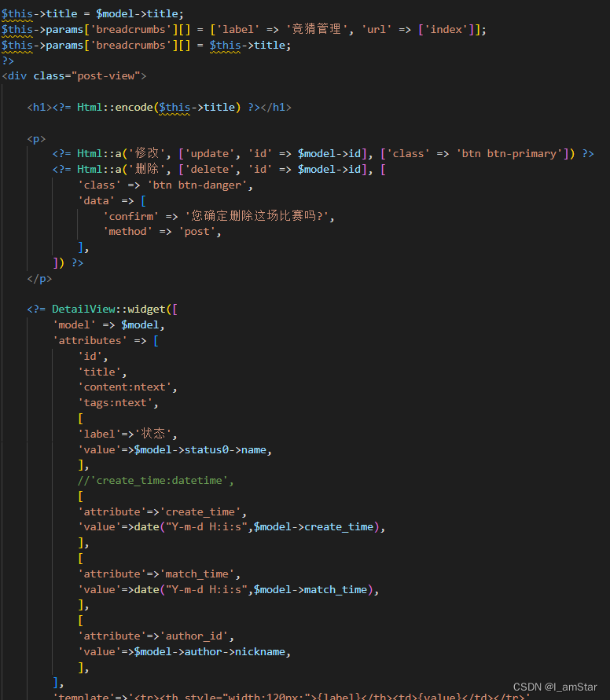
Task: Click the 'delete' route string
Action: [x=209, y=169]
